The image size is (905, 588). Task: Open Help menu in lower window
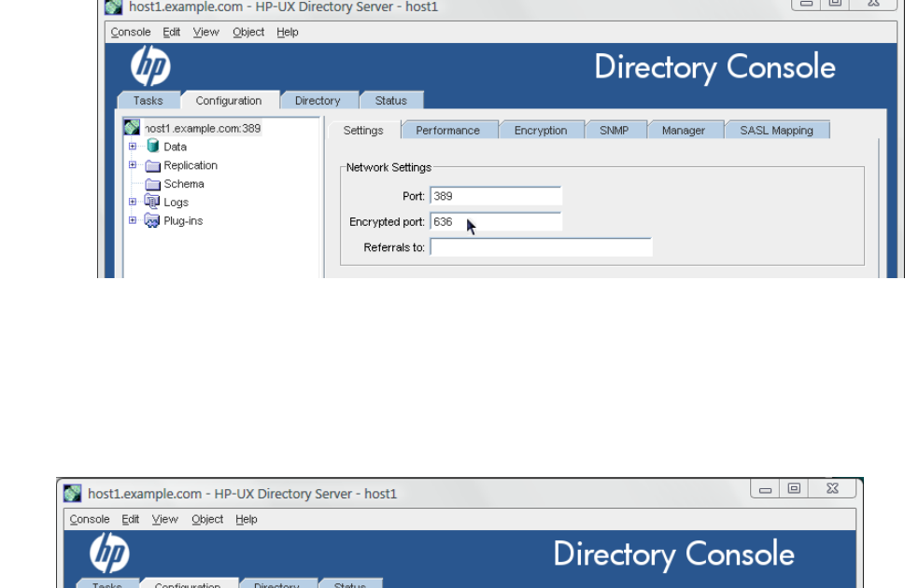tap(247, 519)
